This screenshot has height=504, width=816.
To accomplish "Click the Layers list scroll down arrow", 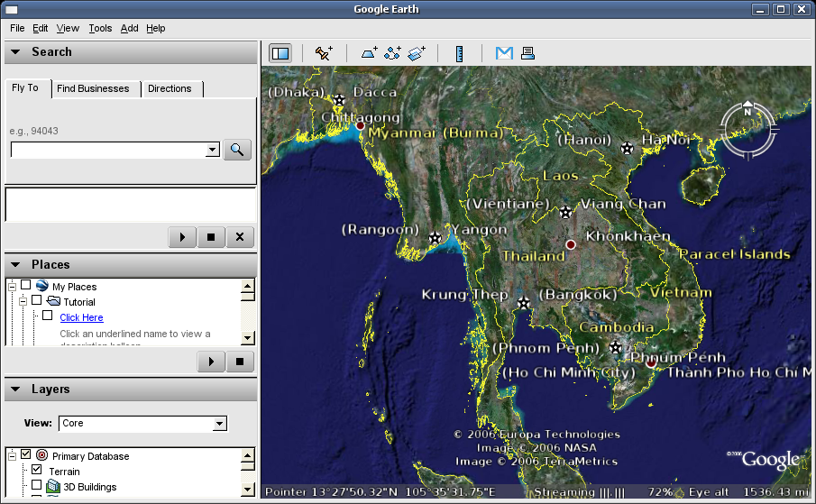I will [x=248, y=490].
